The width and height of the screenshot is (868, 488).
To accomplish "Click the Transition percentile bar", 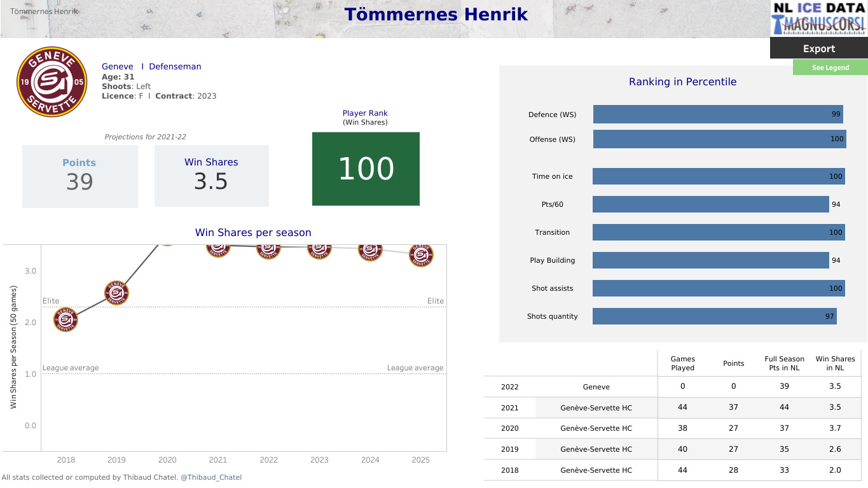I will [719, 232].
